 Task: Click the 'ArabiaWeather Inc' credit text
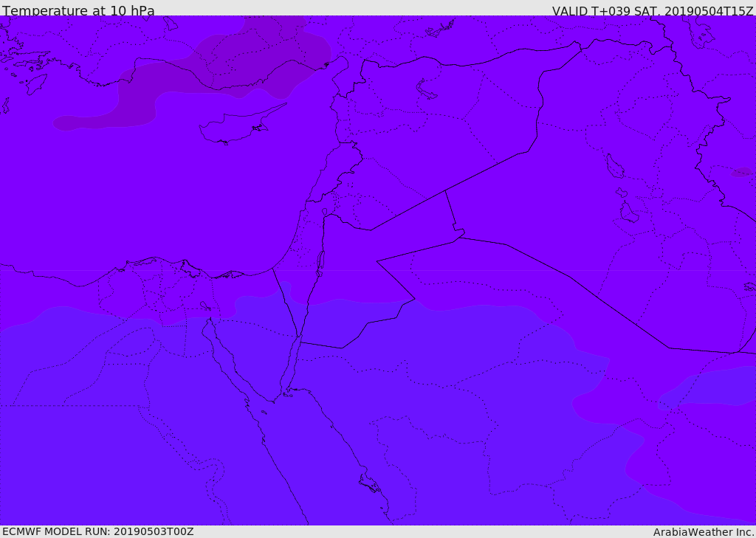point(703,532)
